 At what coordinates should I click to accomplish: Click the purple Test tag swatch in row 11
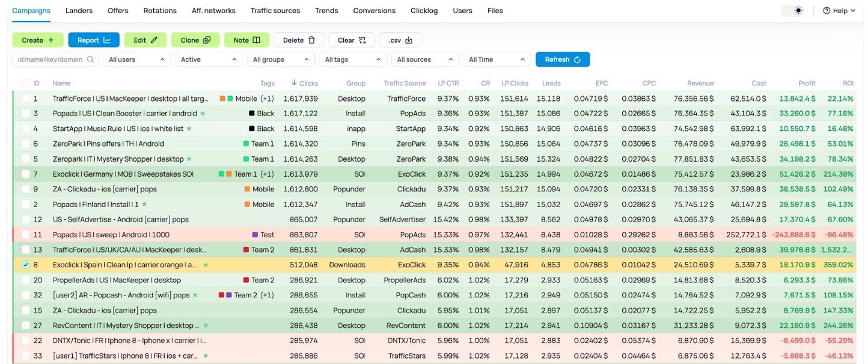tap(255, 235)
